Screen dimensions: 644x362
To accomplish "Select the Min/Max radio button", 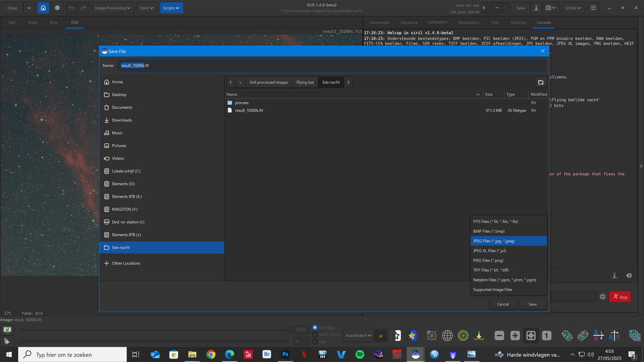I will click(x=315, y=327).
